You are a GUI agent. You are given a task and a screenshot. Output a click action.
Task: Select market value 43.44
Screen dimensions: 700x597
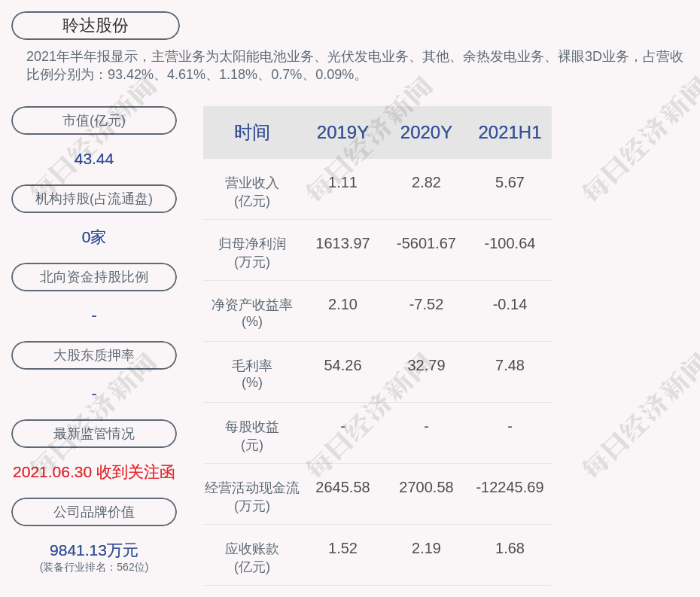94,159
